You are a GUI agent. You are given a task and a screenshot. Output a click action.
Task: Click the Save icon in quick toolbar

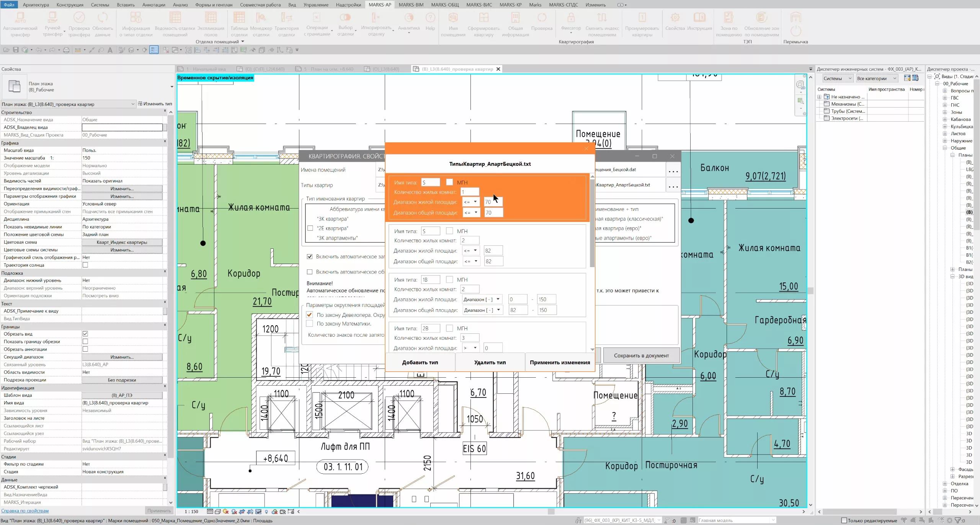tap(16, 50)
